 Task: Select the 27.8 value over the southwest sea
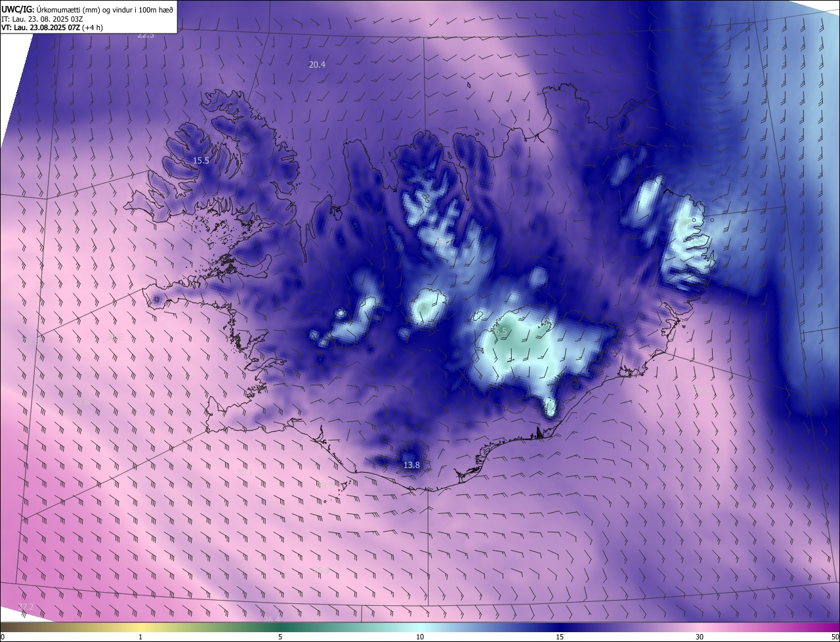pyautogui.click(x=81, y=401)
